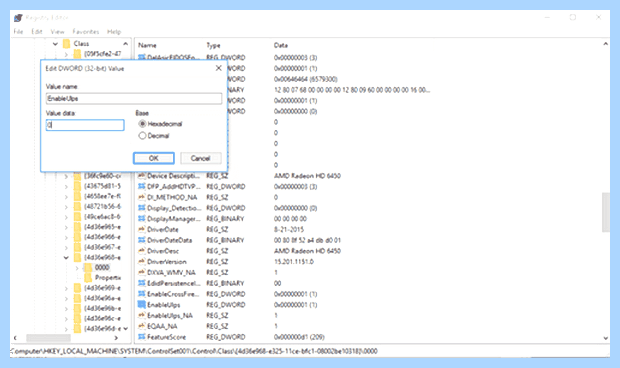Click the tree pane horizontal scrollbar thumb
This screenshot has height=368, width=620.
pyautogui.click(x=48, y=338)
